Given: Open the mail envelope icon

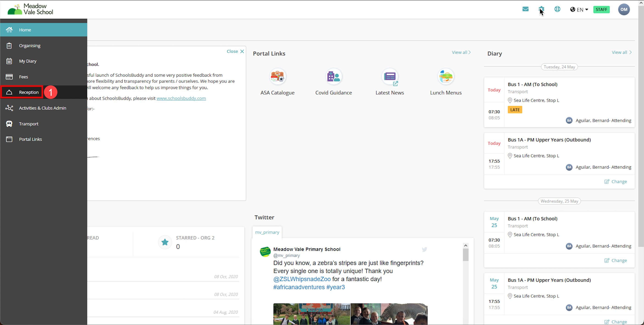Looking at the screenshot, I should pos(525,9).
